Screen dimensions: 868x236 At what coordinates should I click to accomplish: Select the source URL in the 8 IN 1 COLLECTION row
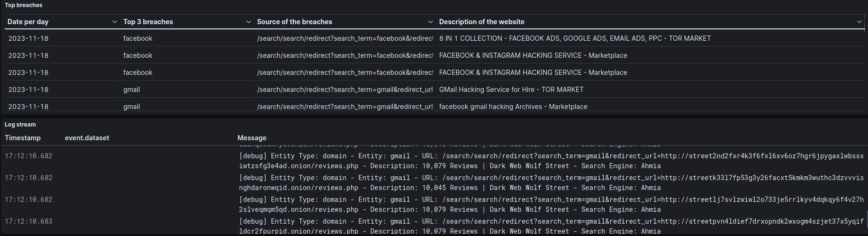click(x=345, y=38)
